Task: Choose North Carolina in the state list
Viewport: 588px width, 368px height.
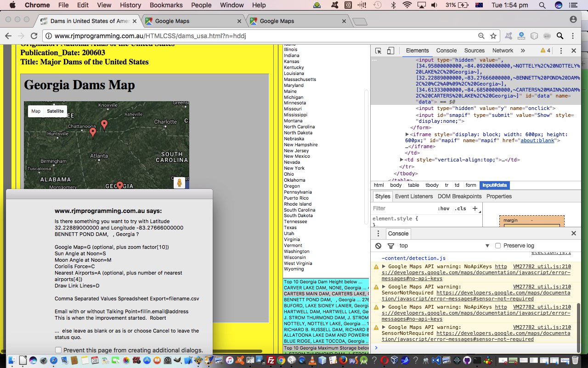Action: (300, 127)
